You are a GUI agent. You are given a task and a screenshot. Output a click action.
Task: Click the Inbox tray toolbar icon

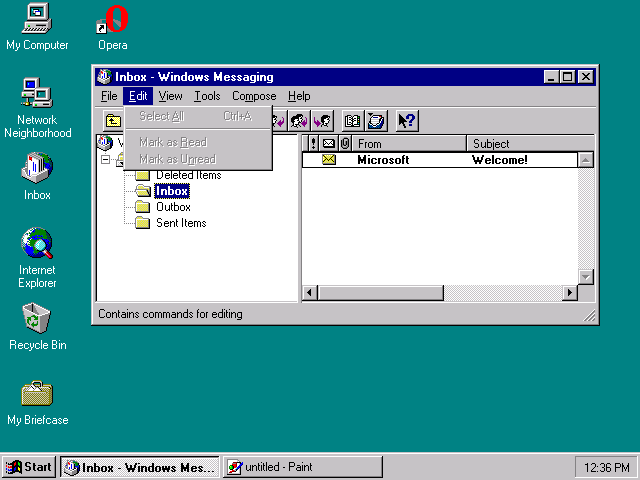click(376, 121)
